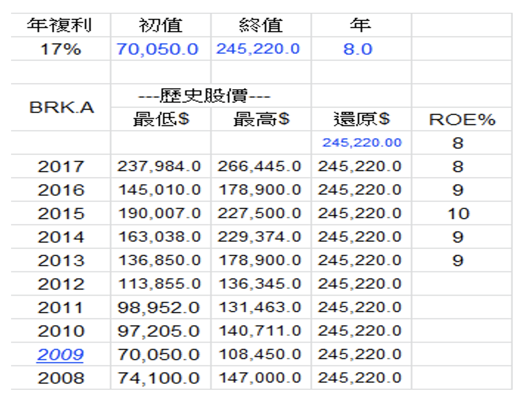Click the ROE value 10 for 2015
This screenshot has height=413, width=532.
pos(458,214)
